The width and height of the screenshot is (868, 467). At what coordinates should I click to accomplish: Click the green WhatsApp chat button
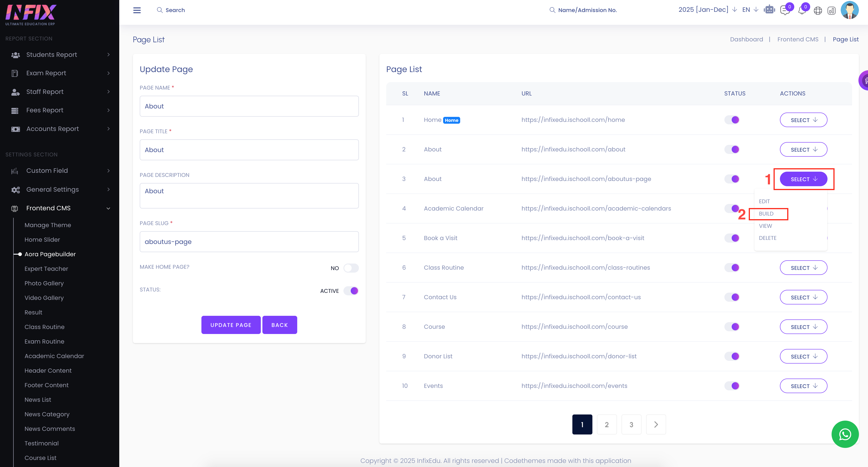point(845,434)
